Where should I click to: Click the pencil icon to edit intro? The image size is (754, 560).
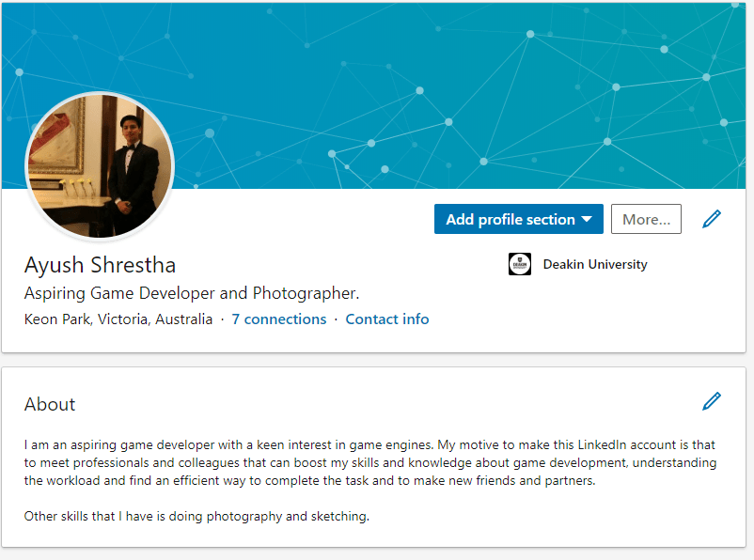[x=712, y=219]
